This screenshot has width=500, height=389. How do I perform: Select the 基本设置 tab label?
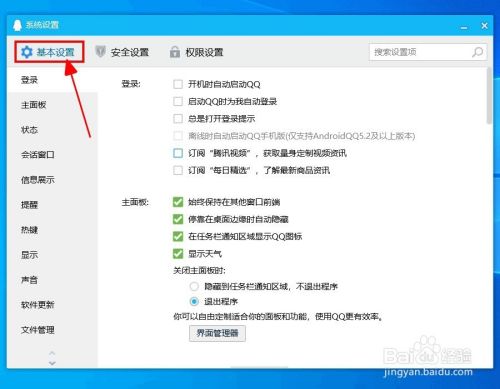click(55, 52)
